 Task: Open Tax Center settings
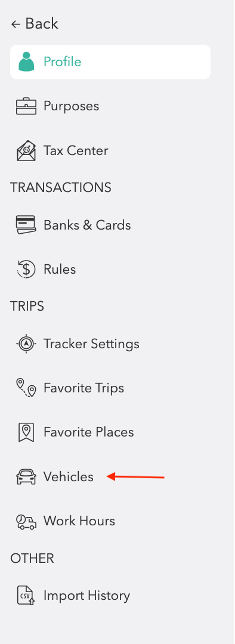point(76,151)
